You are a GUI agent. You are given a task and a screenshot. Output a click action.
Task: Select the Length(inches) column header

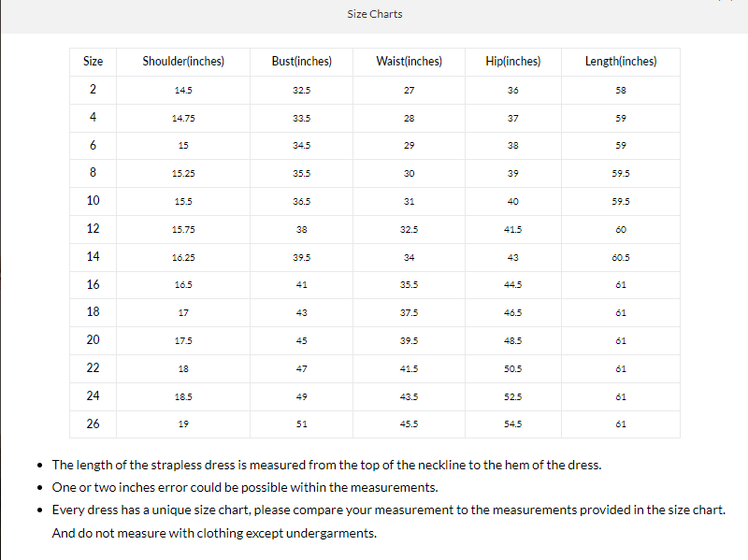621,62
